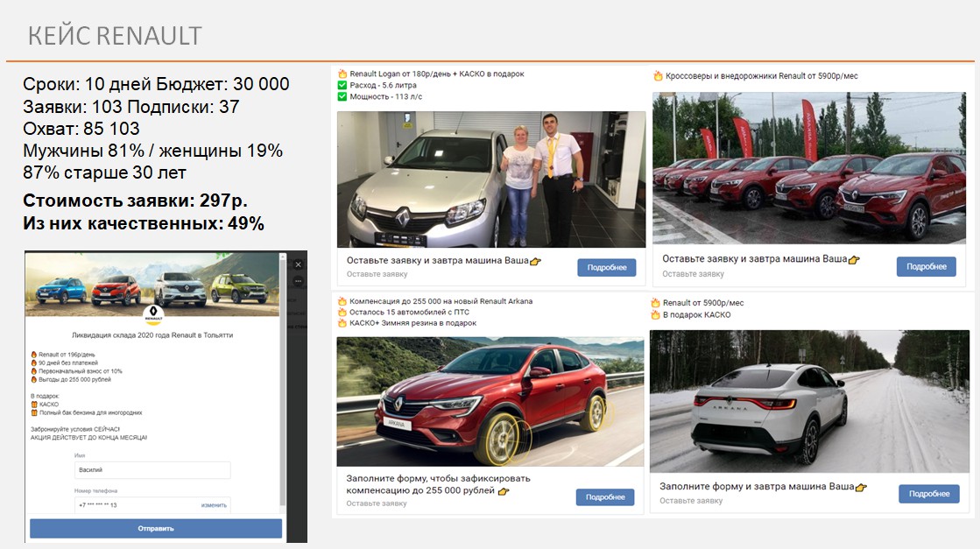The image size is (980, 549).
Task: Click 'Renault от 5900р/мес' line in white Arkana ad
Action: pyautogui.click(x=703, y=303)
